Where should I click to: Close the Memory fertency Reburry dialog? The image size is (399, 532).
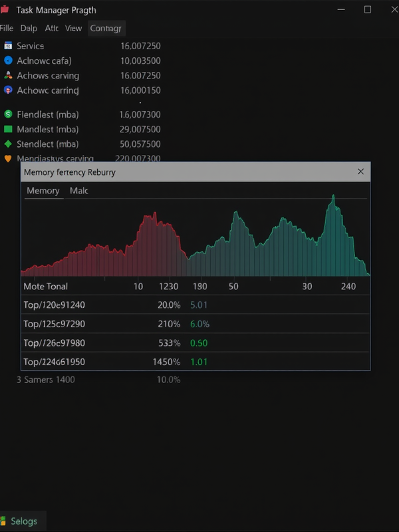(360, 172)
